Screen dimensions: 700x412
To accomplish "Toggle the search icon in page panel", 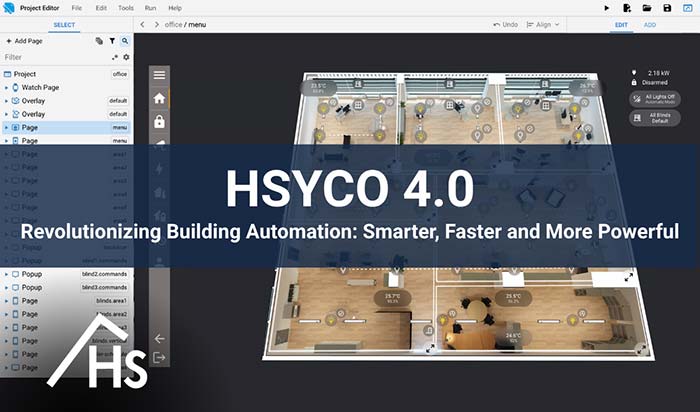I will pyautogui.click(x=125, y=41).
